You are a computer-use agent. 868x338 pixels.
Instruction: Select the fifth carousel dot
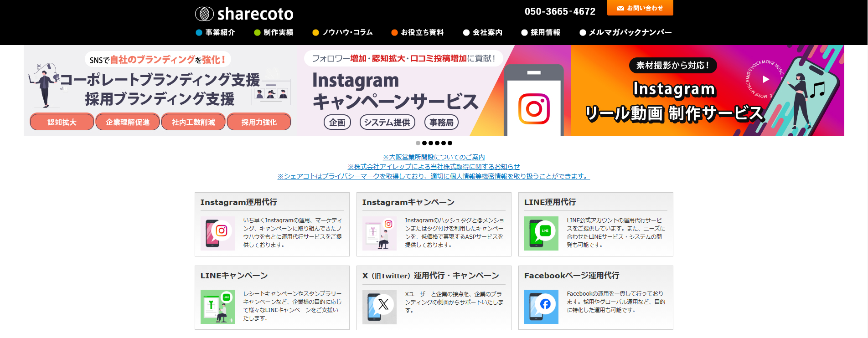(444, 143)
